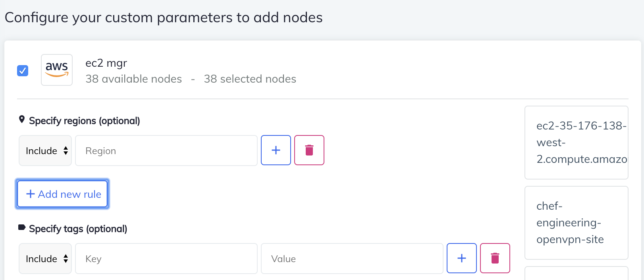The image size is (644, 280).
Task: Click the Add new rule button
Action: [62, 194]
